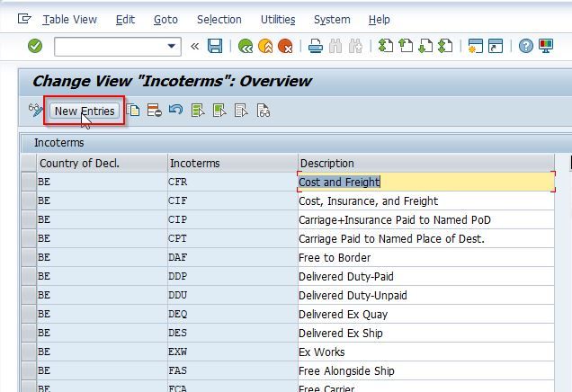The height and width of the screenshot is (392, 572).
Task: Click the EXW incoterms cell
Action: click(233, 352)
